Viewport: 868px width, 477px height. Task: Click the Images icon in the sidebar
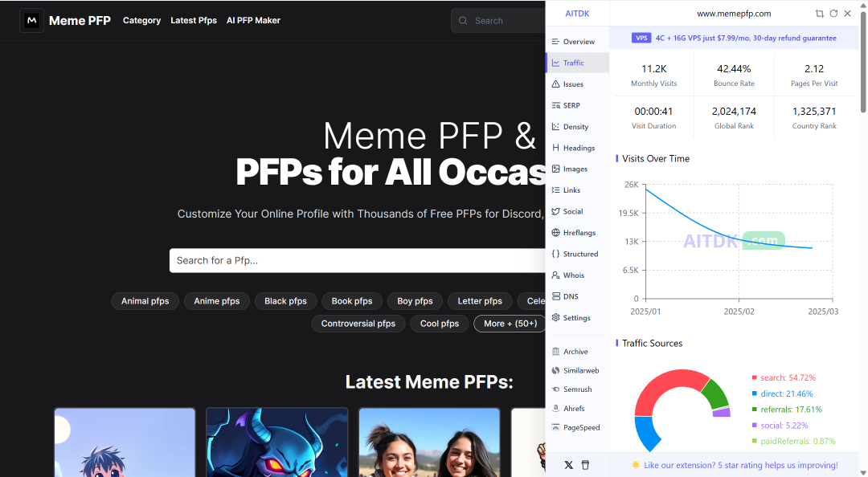pyautogui.click(x=556, y=169)
